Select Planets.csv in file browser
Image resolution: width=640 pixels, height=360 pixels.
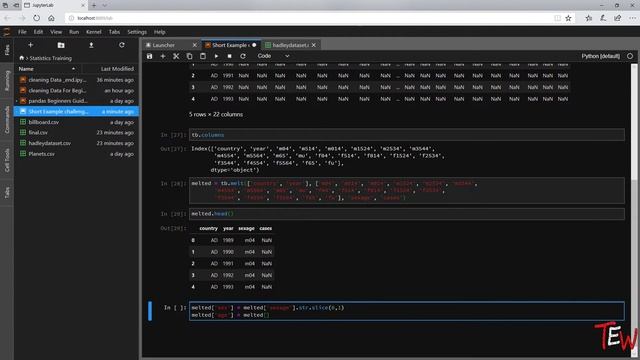76,154
